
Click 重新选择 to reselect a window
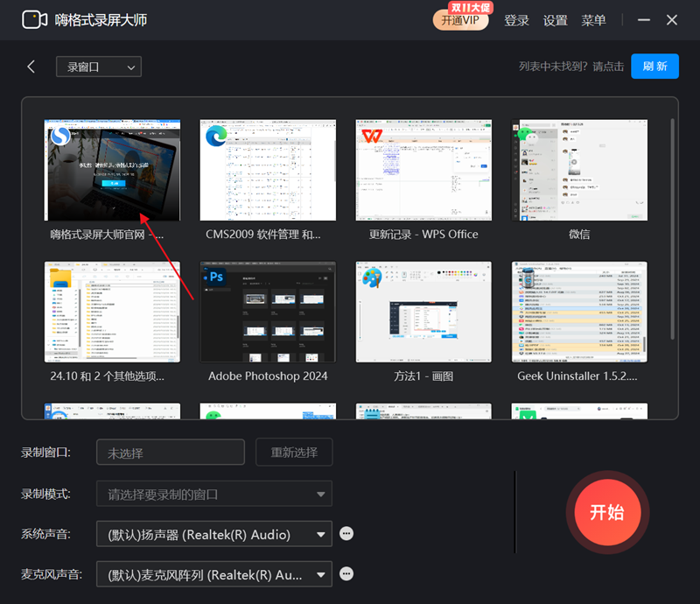[292, 453]
